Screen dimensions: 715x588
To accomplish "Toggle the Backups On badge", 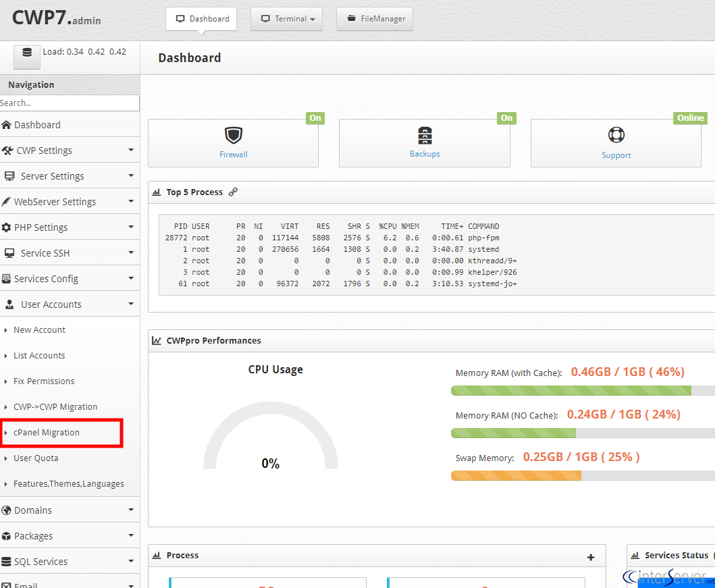I will point(506,117).
